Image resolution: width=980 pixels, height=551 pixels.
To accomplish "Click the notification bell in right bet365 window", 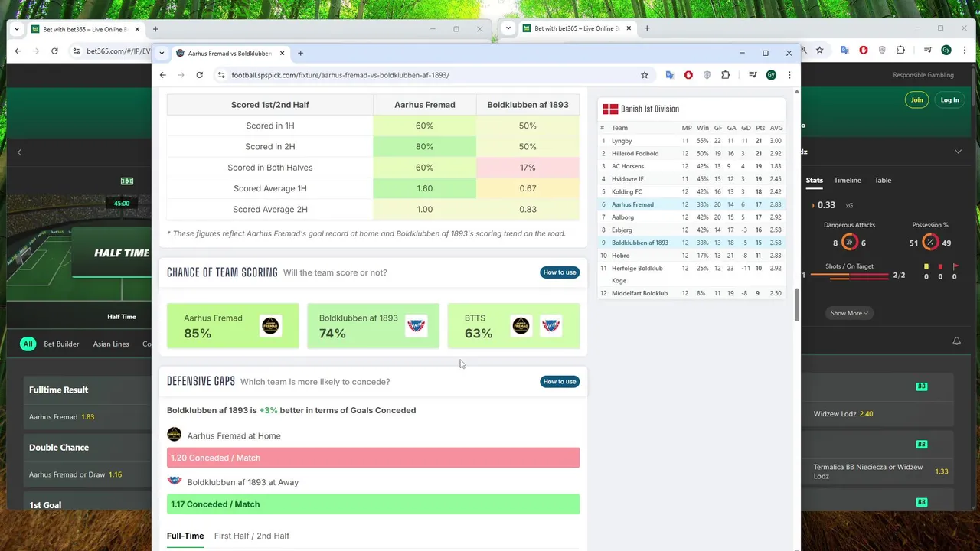I will pos(956,341).
